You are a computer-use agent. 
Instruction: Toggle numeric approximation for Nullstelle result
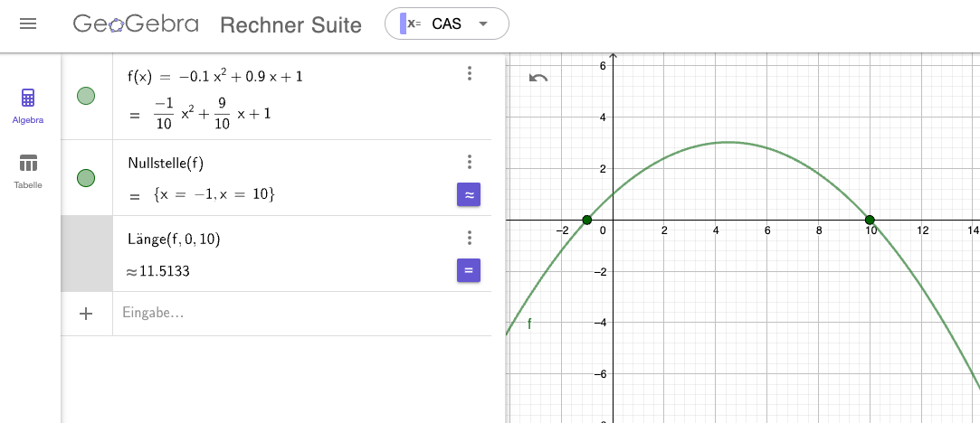[469, 194]
